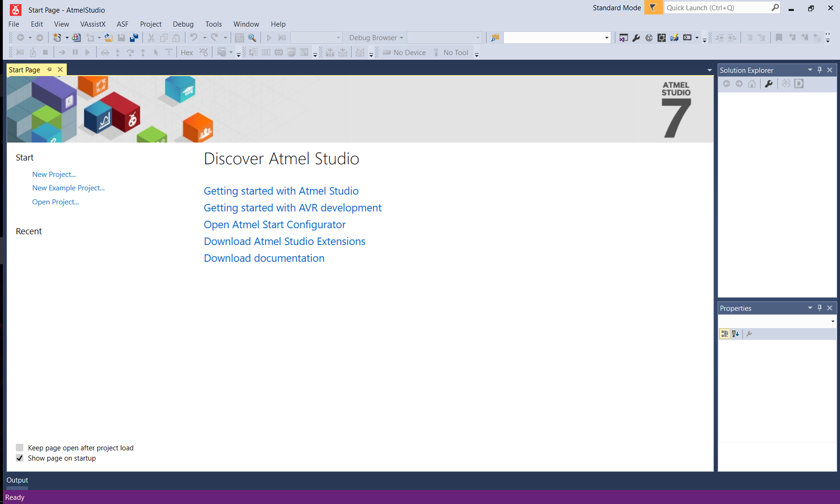Viewport: 840px width, 504px height.
Task: Click the Alphabetical sort icon in Properties
Action: pyautogui.click(x=736, y=334)
